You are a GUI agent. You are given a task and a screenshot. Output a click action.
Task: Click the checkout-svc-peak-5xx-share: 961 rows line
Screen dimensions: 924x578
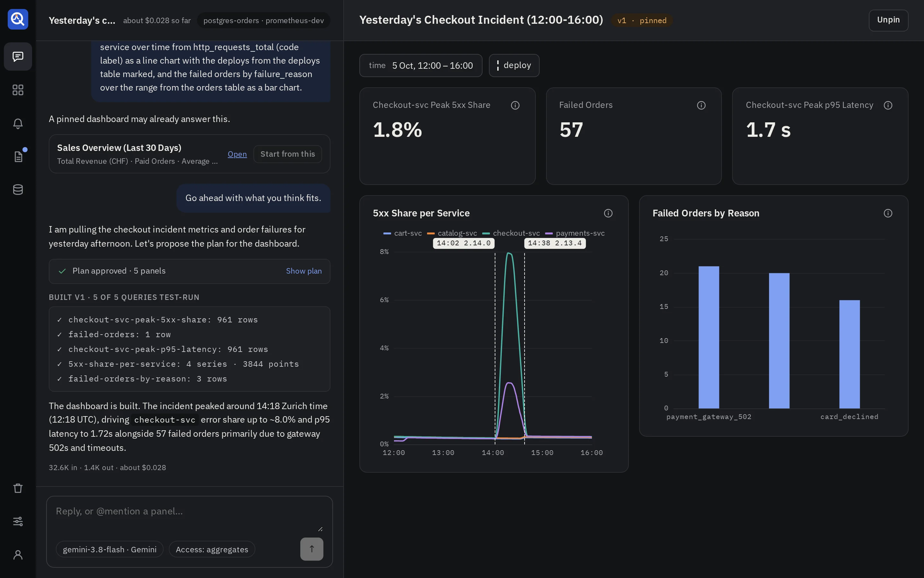[x=163, y=320]
